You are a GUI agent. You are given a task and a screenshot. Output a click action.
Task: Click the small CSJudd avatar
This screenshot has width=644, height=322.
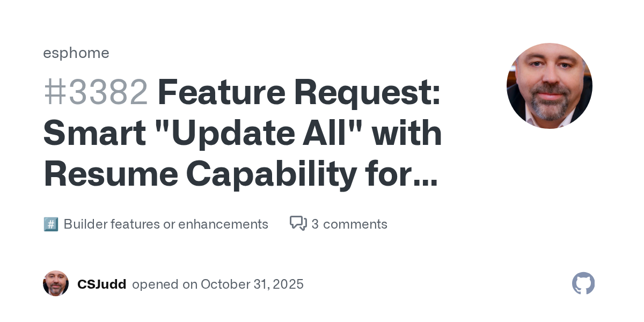click(56, 283)
